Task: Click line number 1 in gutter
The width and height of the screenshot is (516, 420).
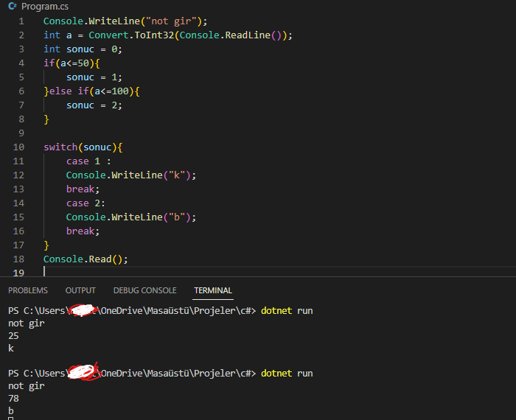Action: coord(21,21)
